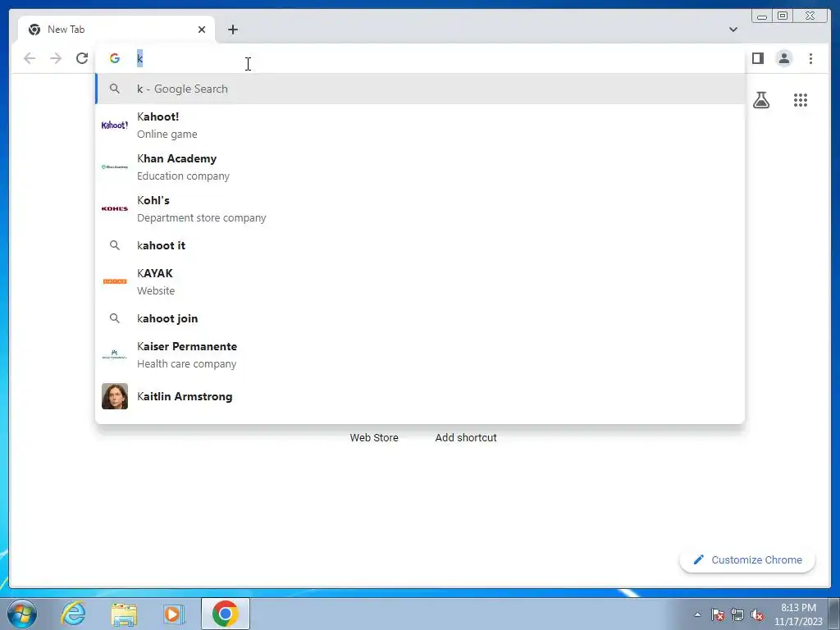Viewport: 840px width, 630px height.
Task: Open Action Center flag icon
Action: 718,614
